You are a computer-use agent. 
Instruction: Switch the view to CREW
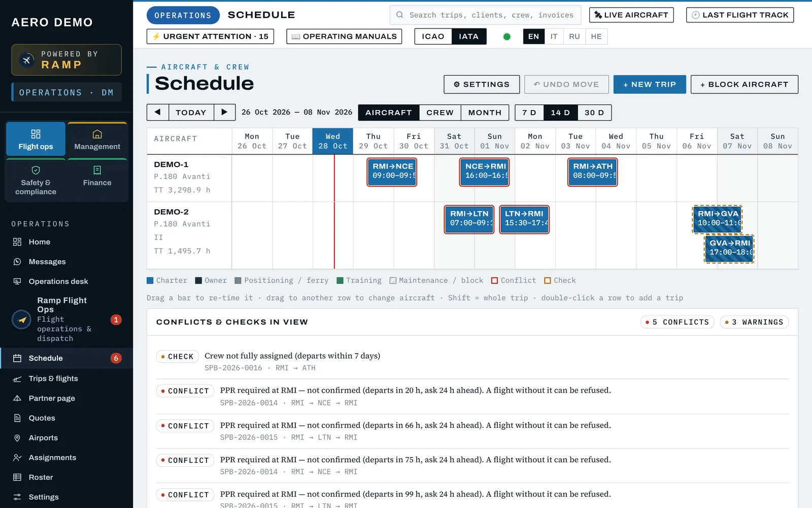[440, 112]
